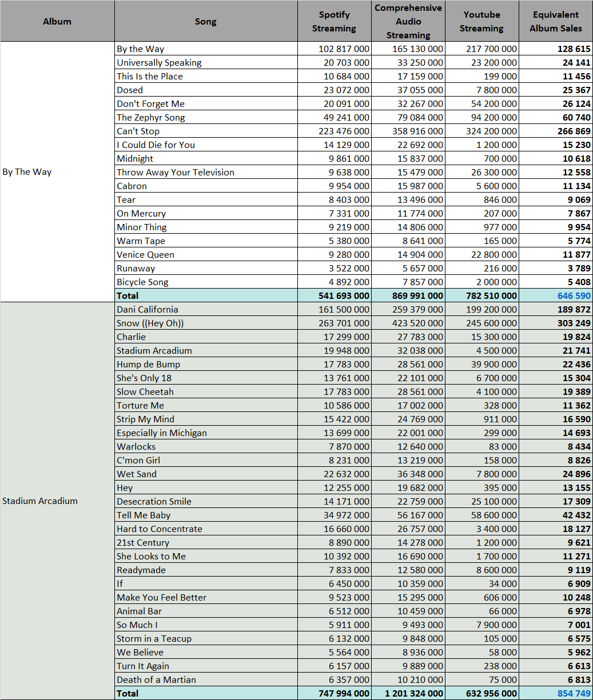Select the song cell 'Venice Queen'
This screenshot has height=700, width=593.
click(206, 254)
